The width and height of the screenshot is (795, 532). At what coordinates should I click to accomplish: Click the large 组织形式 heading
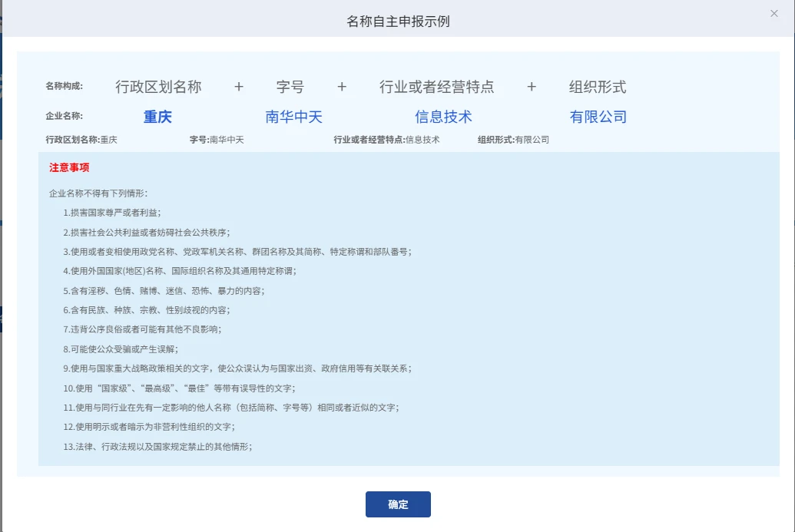(x=598, y=87)
